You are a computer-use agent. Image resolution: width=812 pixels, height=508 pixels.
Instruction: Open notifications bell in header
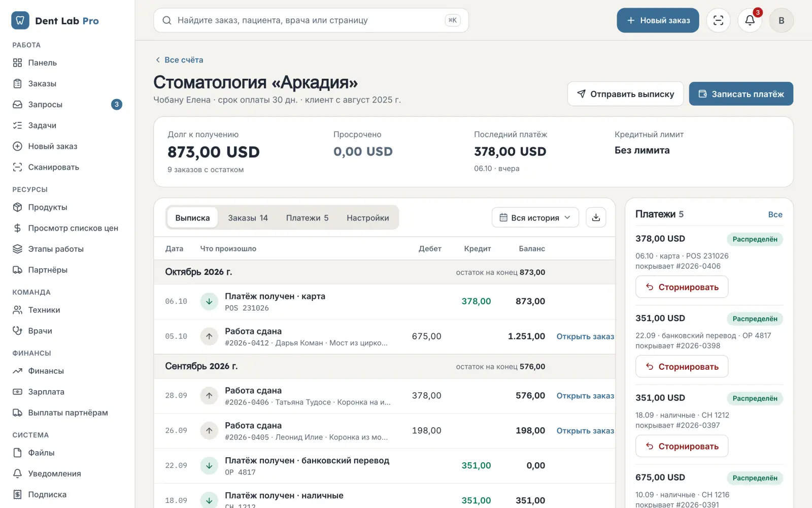point(750,20)
